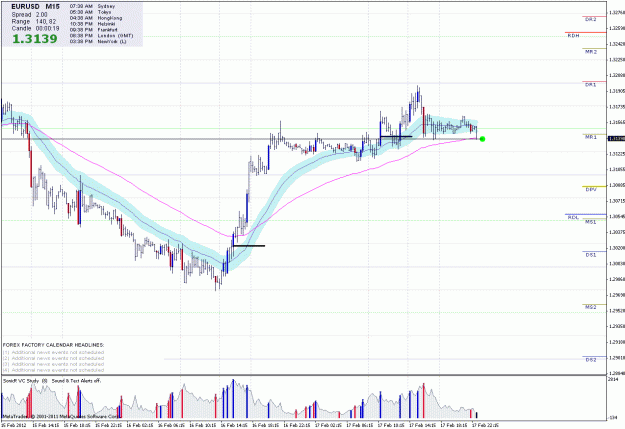Click the Tokyo clock row

90,12
